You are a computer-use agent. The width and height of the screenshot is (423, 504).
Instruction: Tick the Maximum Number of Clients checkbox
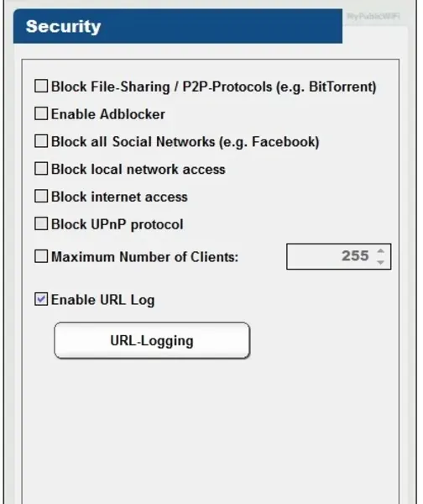click(41, 256)
